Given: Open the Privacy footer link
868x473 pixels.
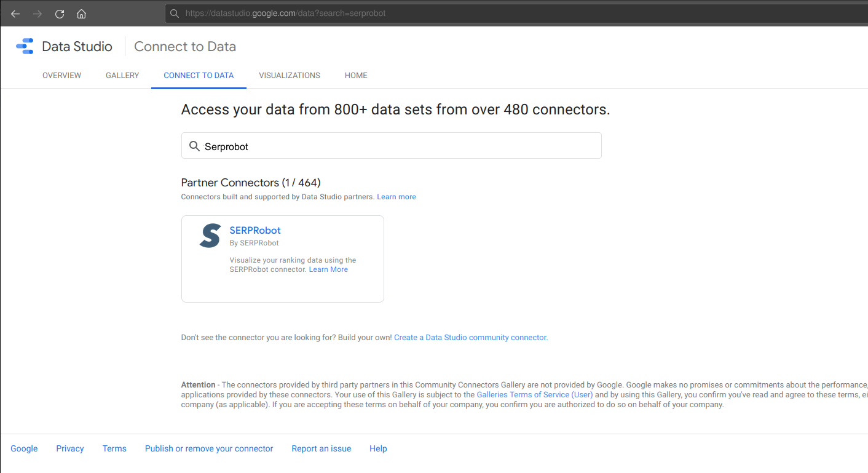Looking at the screenshot, I should 70,448.
